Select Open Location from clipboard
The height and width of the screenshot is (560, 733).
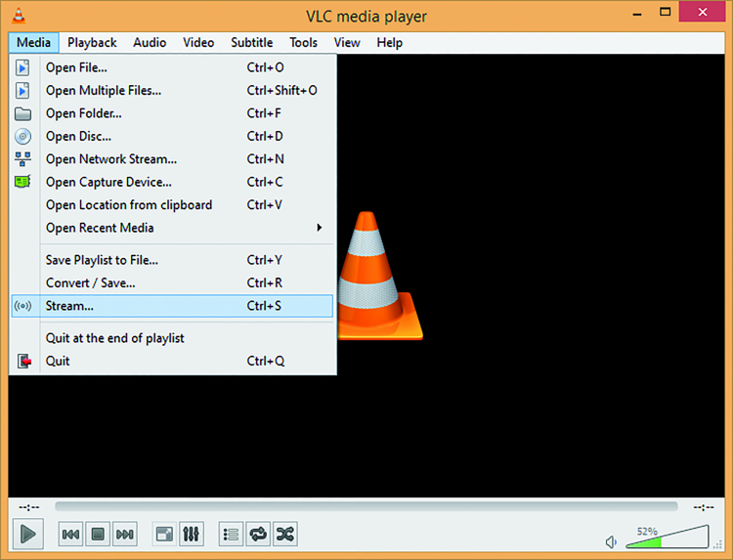(x=172, y=204)
